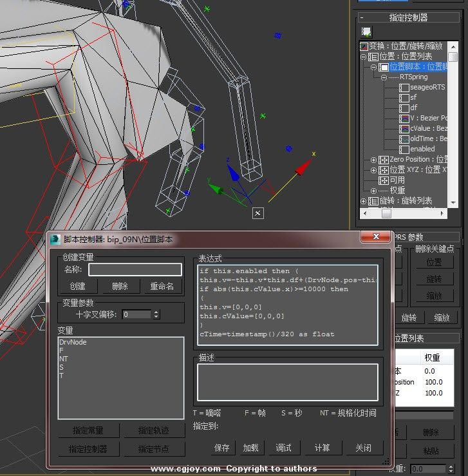468x476 pixels.
Task: Collapse the 指定控制器 rollout header
Action: (x=408, y=17)
